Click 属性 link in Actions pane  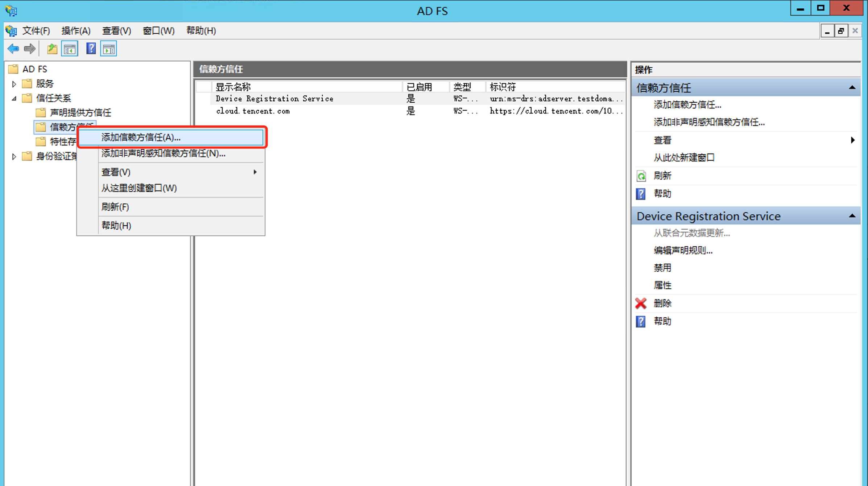click(662, 285)
